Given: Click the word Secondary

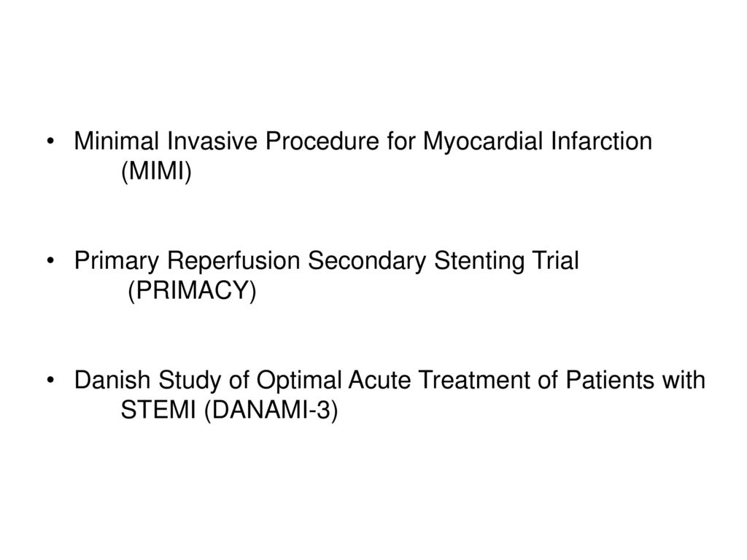Looking at the screenshot, I should pos(367,262).
